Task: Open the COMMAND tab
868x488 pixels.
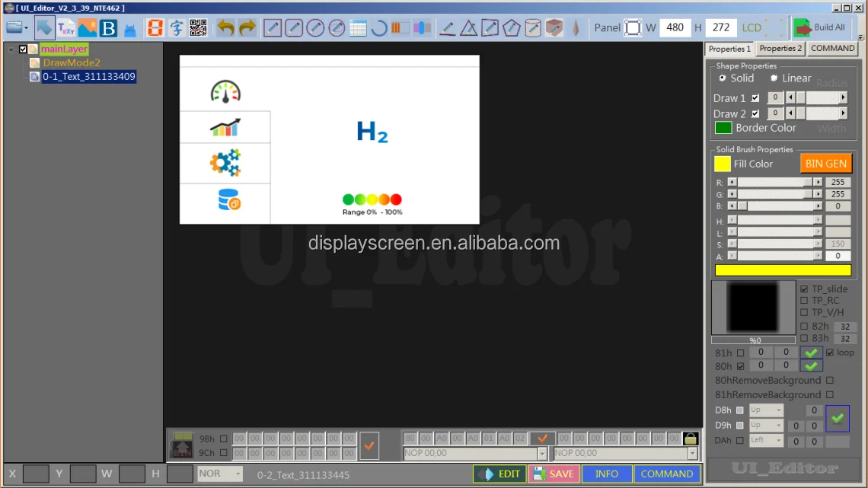Action: tap(832, 49)
